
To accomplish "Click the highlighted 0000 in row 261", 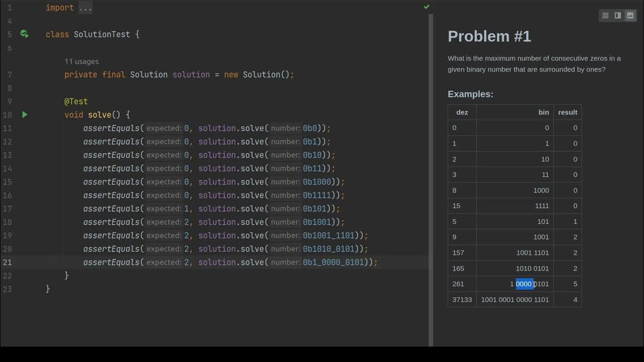I will [x=524, y=284].
